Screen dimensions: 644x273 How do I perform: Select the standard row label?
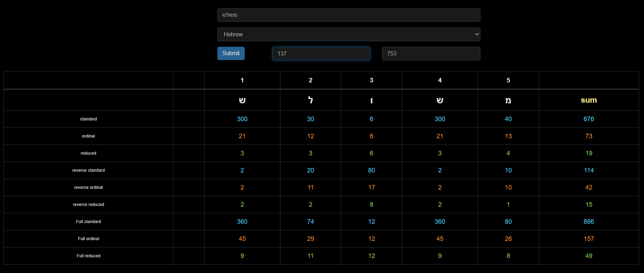[88, 119]
